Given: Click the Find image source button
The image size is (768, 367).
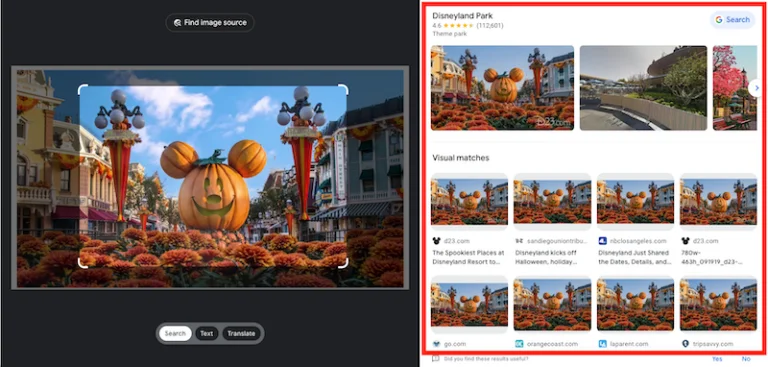Looking at the screenshot, I should point(210,23).
